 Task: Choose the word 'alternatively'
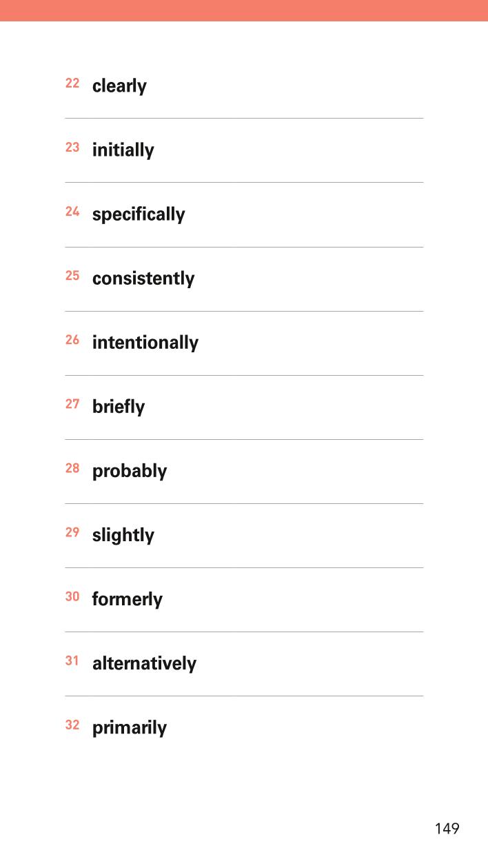click(x=144, y=663)
